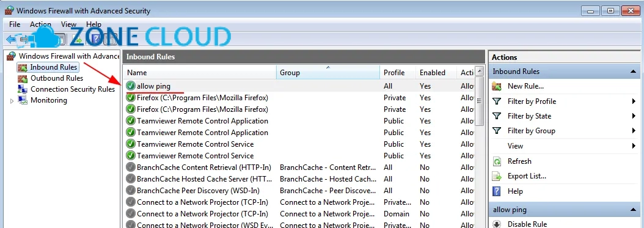Click the Refresh action label
Image resolution: width=644 pixels, height=228 pixels.
point(519,161)
